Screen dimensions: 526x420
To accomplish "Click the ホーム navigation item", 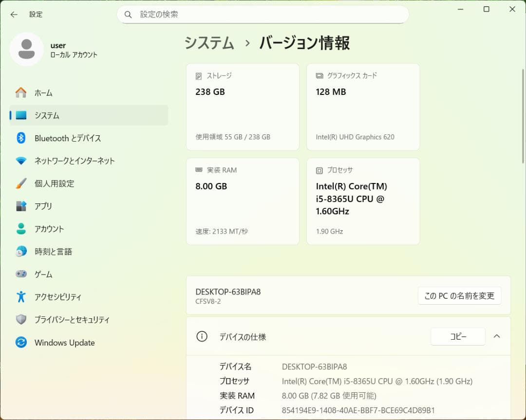I will tap(43, 92).
